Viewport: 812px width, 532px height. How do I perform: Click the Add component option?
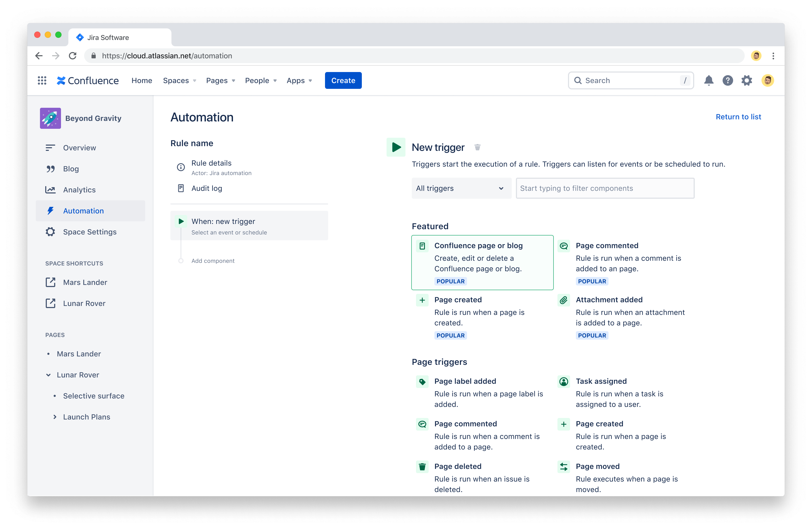click(213, 260)
